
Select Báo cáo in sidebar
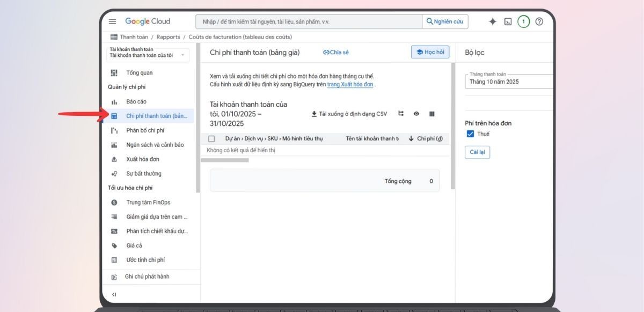[136, 102]
